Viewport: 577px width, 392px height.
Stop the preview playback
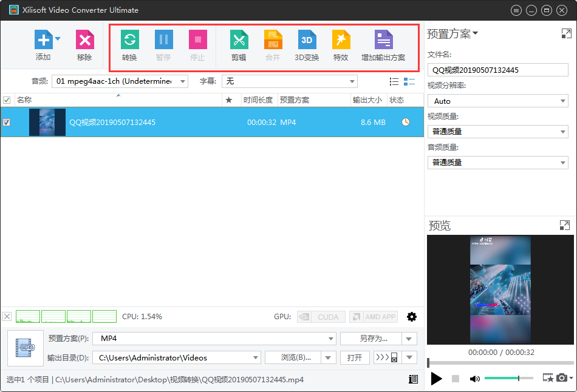[456, 379]
